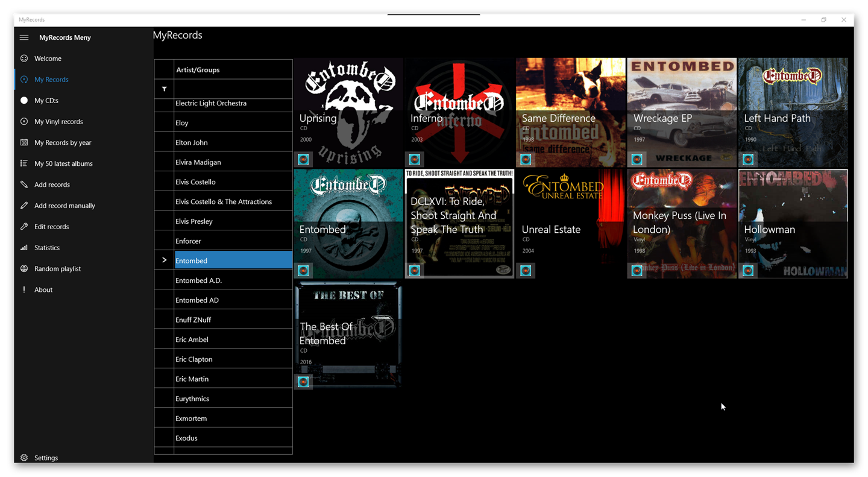Open the Wreckage EP album cover
This screenshot has height=477, width=868.
tap(682, 112)
